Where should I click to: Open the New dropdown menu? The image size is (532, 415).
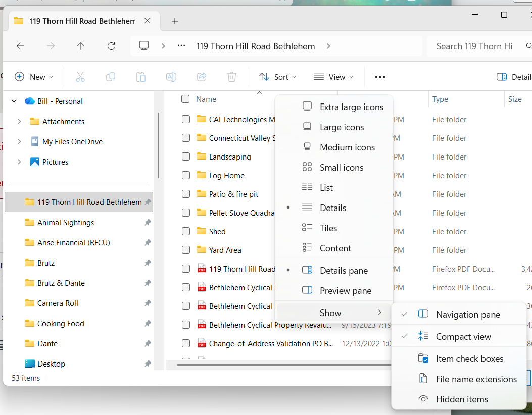pyautogui.click(x=34, y=77)
